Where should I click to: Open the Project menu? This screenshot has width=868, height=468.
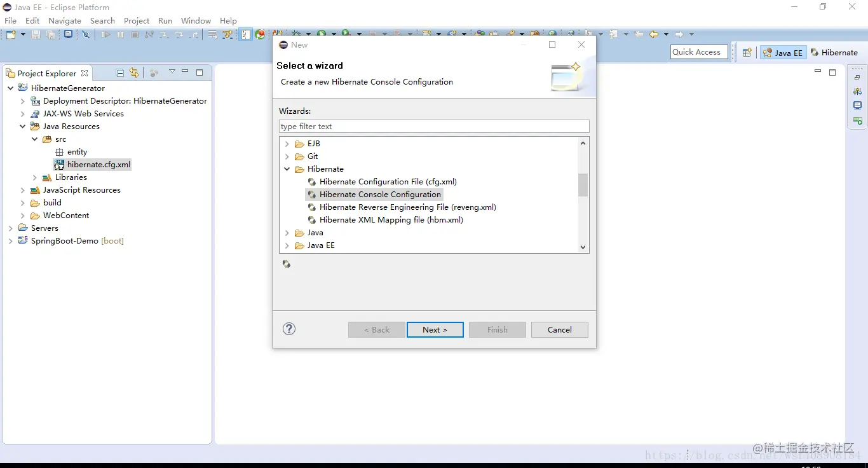(137, 20)
